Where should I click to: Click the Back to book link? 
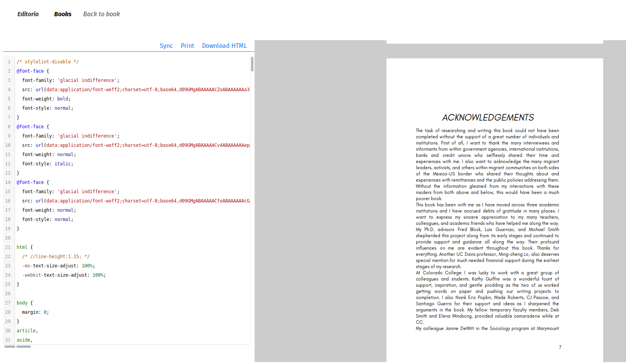point(101,14)
